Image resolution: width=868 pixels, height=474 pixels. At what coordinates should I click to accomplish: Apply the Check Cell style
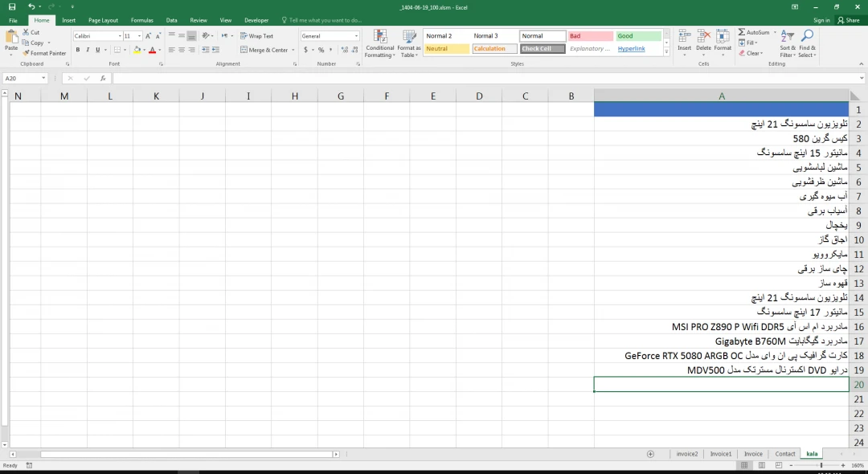[x=542, y=49]
